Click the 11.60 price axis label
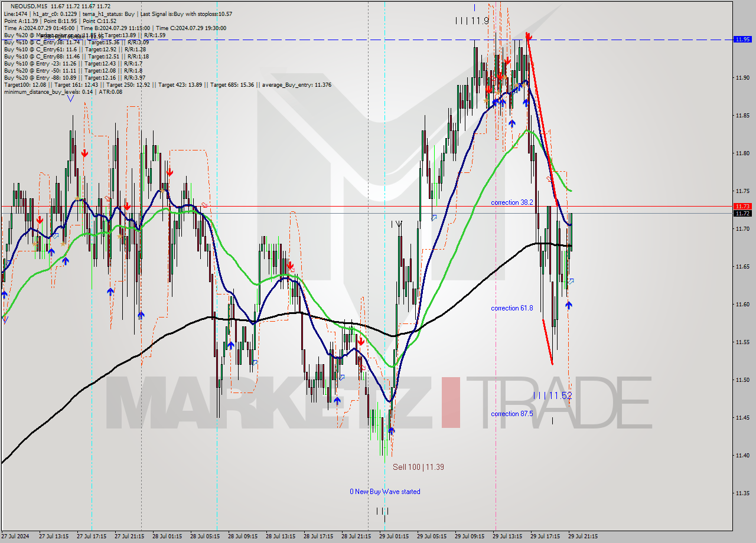756x543 pixels. (742, 304)
